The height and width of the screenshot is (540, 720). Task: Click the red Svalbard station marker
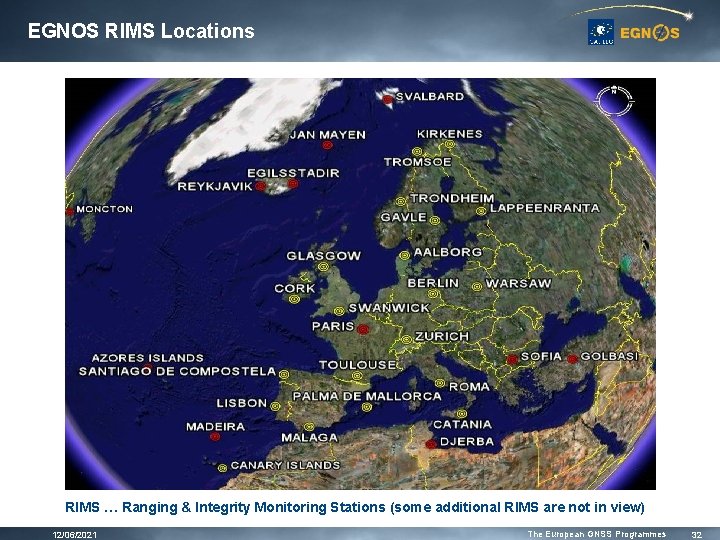[x=388, y=99]
